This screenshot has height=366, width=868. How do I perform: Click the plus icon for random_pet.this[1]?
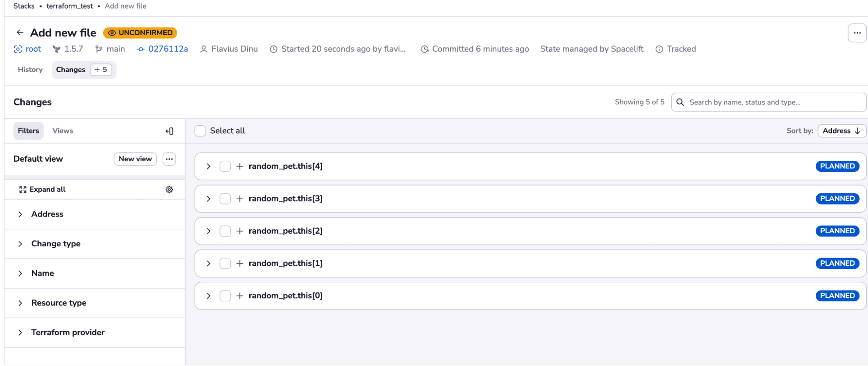(240, 263)
